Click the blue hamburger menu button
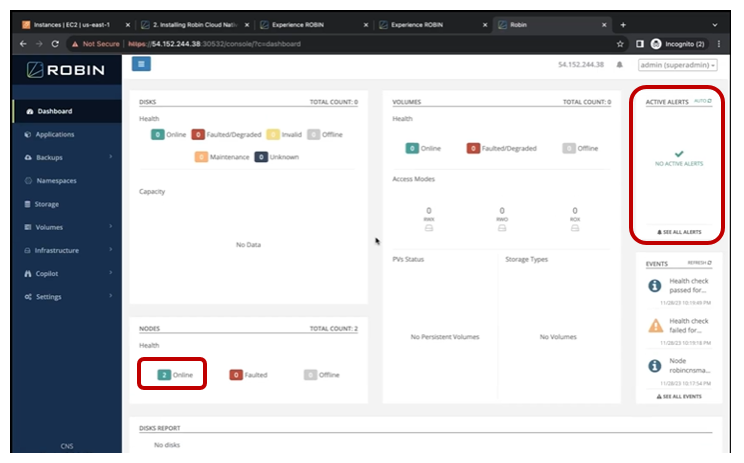 pos(141,64)
